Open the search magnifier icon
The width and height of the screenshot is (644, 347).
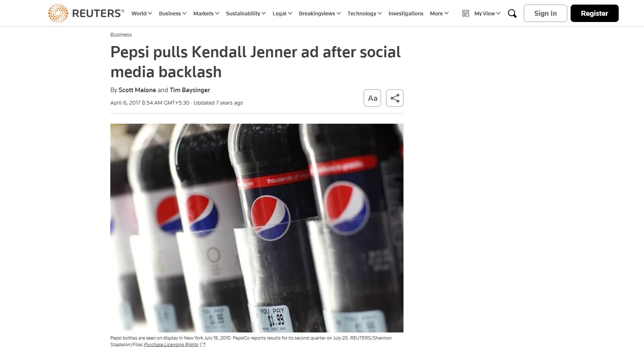pos(512,14)
